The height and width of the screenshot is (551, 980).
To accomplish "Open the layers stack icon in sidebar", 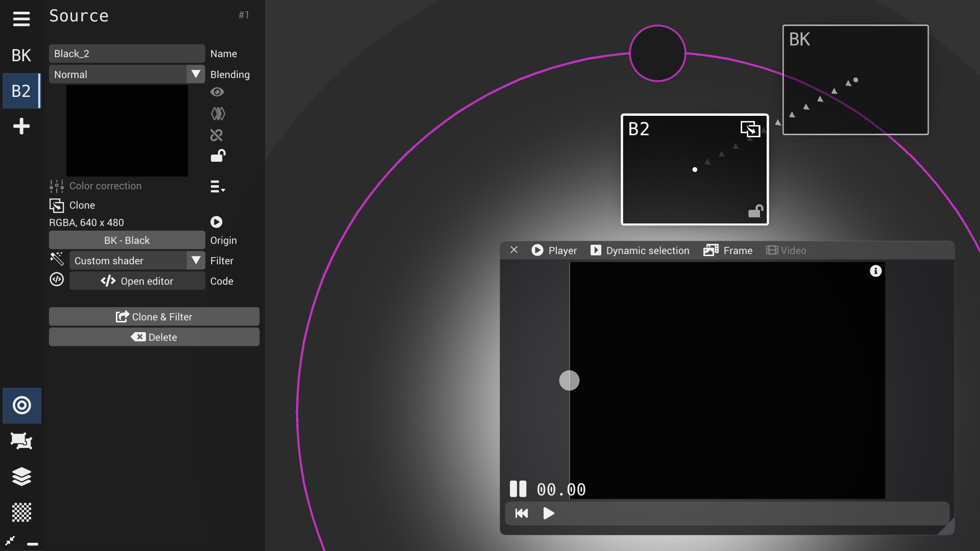I will pyautogui.click(x=21, y=477).
